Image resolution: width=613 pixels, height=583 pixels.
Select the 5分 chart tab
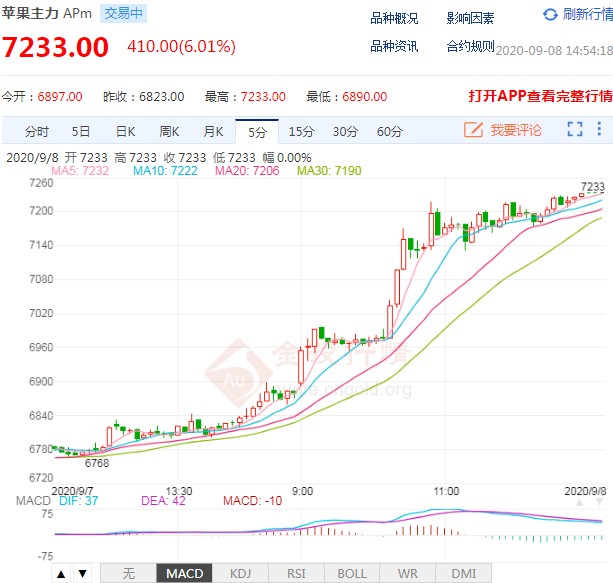(x=257, y=132)
